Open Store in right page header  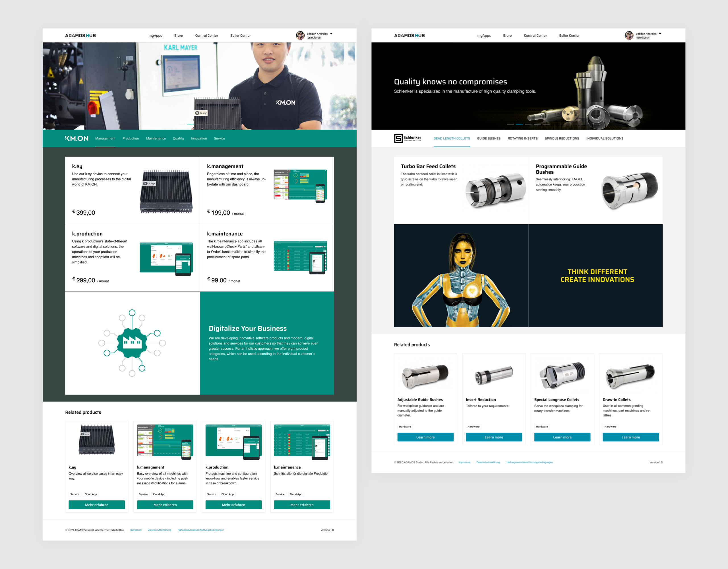click(x=507, y=36)
